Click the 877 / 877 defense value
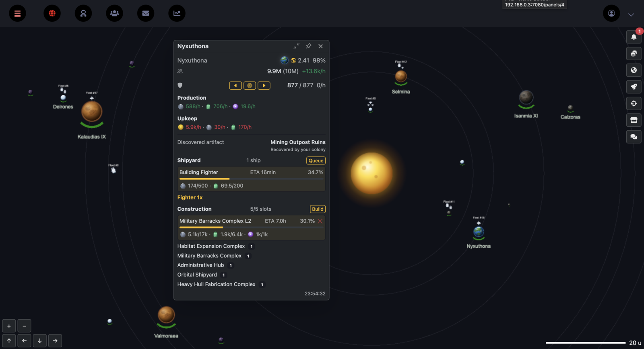This screenshot has width=644, height=349. coord(300,85)
